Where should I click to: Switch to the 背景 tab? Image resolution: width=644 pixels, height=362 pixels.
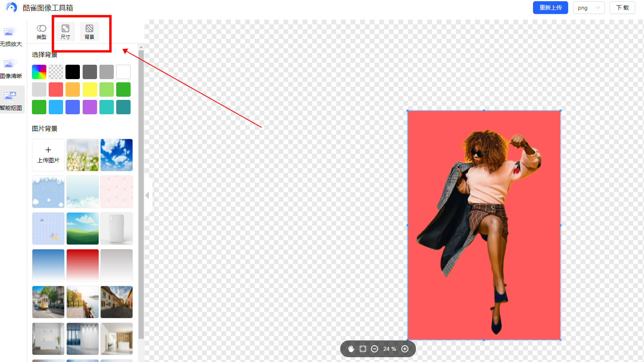[x=89, y=32]
